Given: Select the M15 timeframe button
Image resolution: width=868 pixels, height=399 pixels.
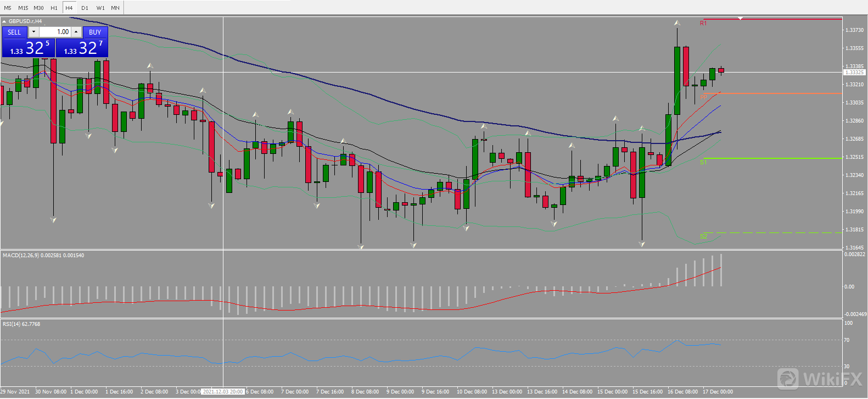Looking at the screenshot, I should pyautogui.click(x=23, y=8).
